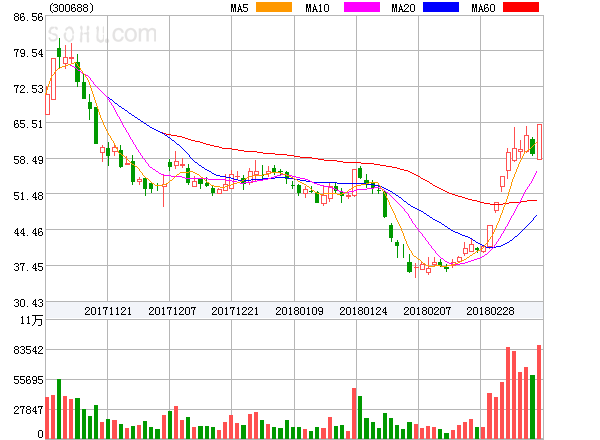Click the 0 volume axis label
This screenshot has height=440, width=600.
[40, 434]
